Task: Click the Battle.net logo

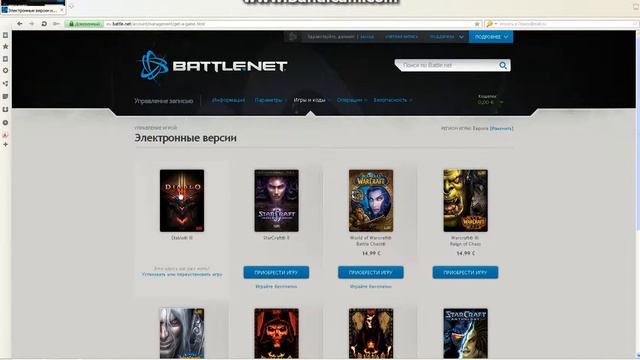Action: point(212,65)
